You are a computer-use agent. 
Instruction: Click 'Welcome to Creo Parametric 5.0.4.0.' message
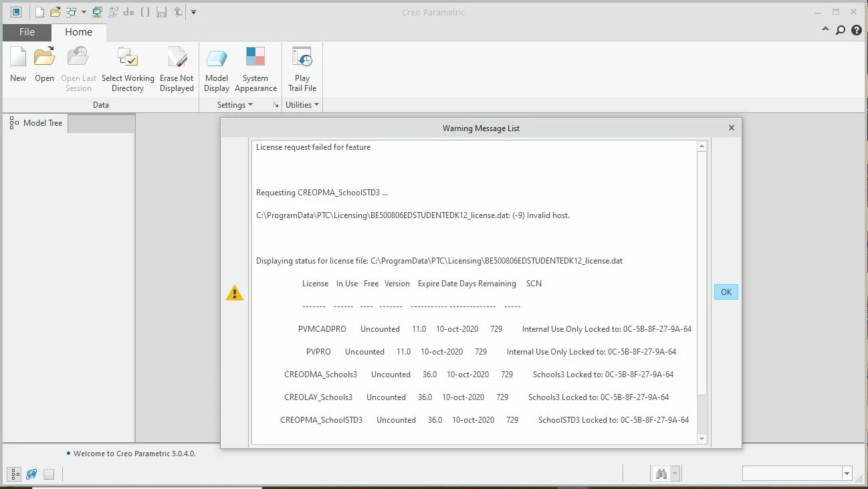point(134,454)
